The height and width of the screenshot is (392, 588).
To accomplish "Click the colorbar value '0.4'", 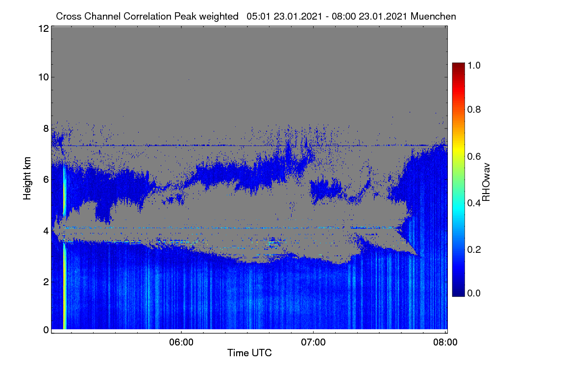I will (474, 203).
